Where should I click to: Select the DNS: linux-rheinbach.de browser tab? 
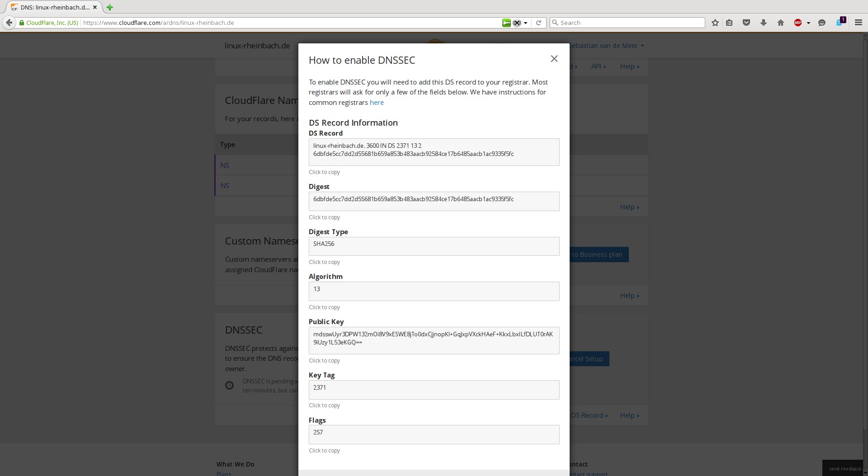point(54,7)
